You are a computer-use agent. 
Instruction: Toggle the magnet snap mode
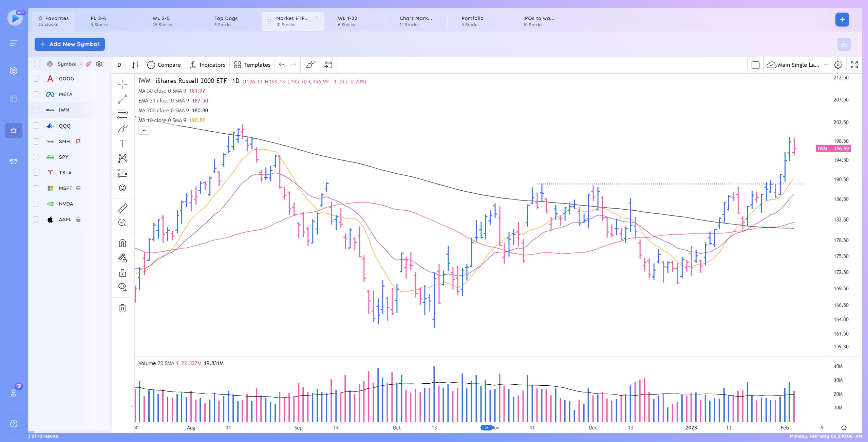click(x=122, y=243)
